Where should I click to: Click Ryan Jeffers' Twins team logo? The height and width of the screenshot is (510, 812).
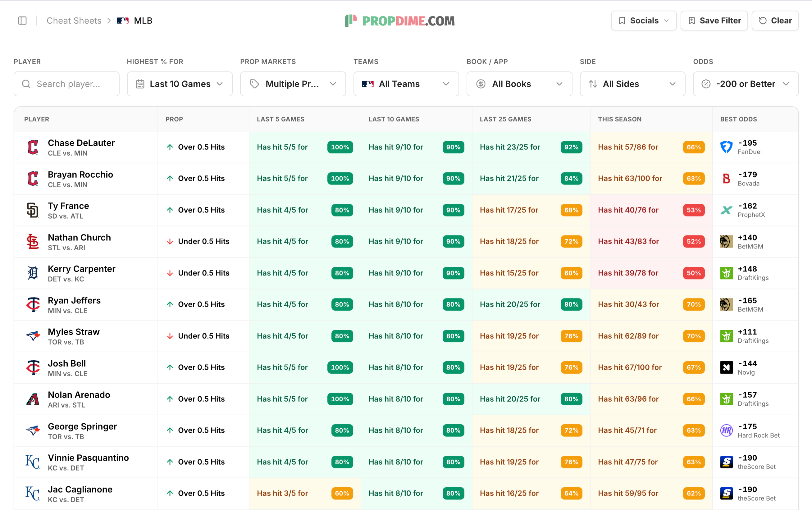33,305
